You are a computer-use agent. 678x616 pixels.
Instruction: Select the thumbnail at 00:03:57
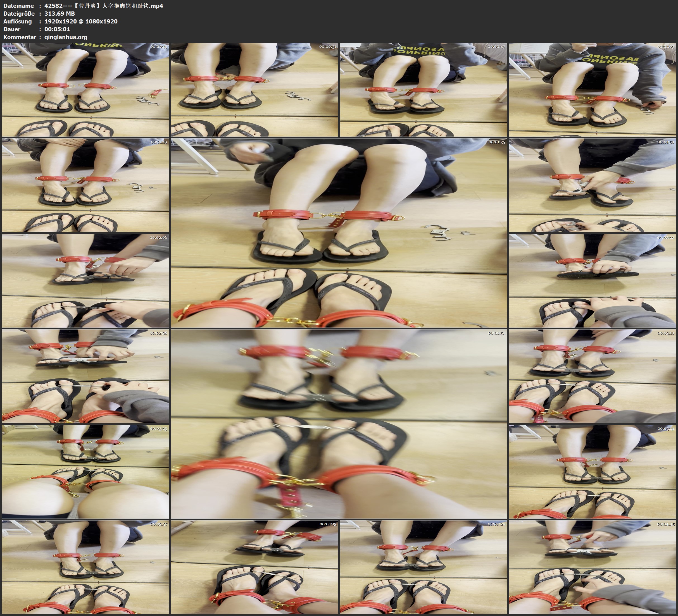click(85, 567)
